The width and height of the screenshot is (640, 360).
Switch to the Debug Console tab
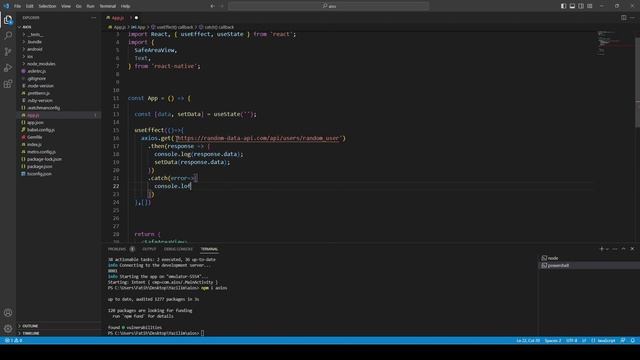coord(178,249)
